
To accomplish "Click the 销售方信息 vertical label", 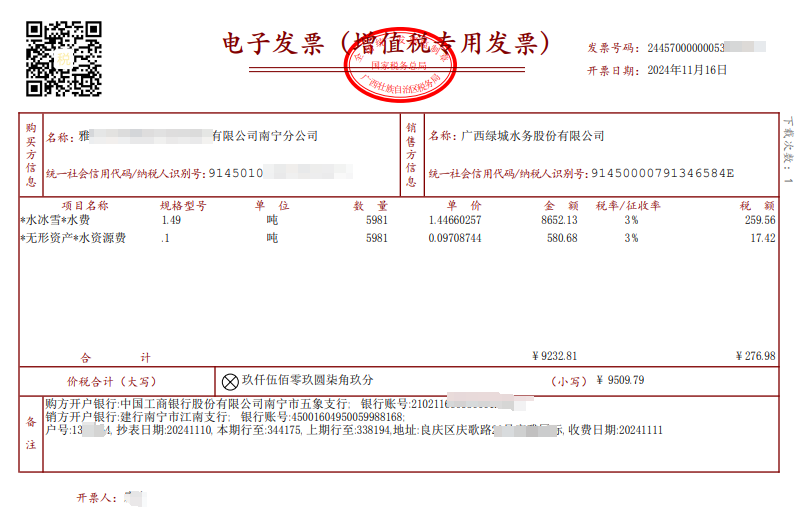I will click(x=411, y=154).
